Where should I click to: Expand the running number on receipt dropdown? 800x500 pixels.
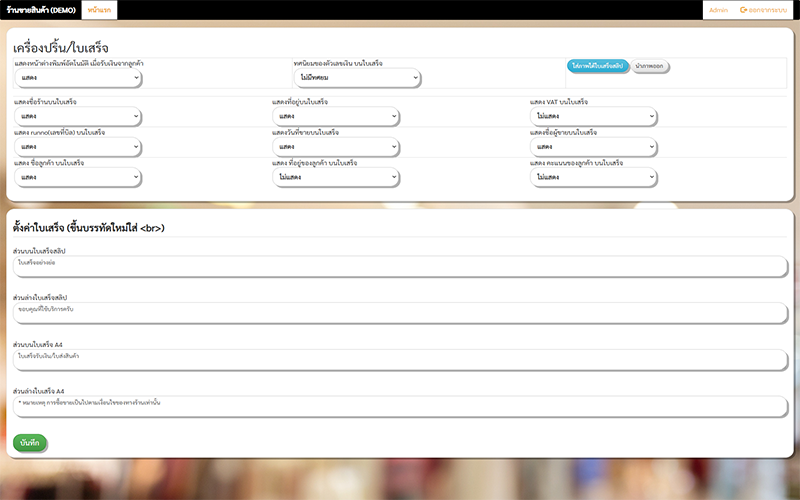tap(78, 147)
